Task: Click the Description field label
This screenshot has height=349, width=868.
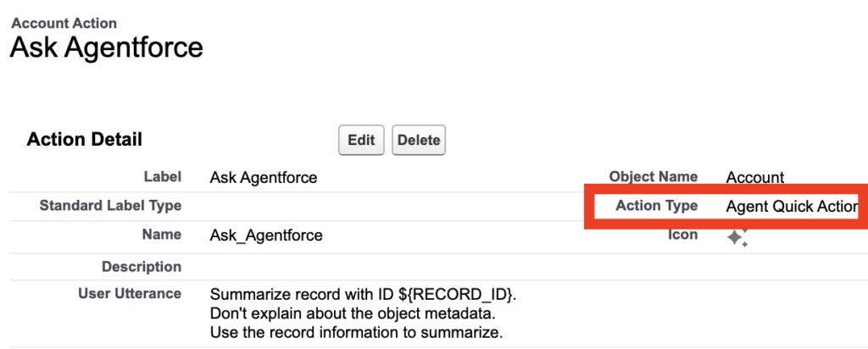Action: click(142, 267)
